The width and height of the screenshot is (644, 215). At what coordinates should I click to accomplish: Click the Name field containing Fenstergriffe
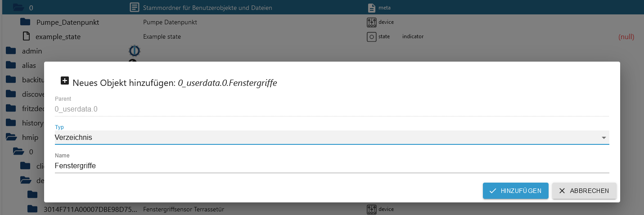click(331, 166)
